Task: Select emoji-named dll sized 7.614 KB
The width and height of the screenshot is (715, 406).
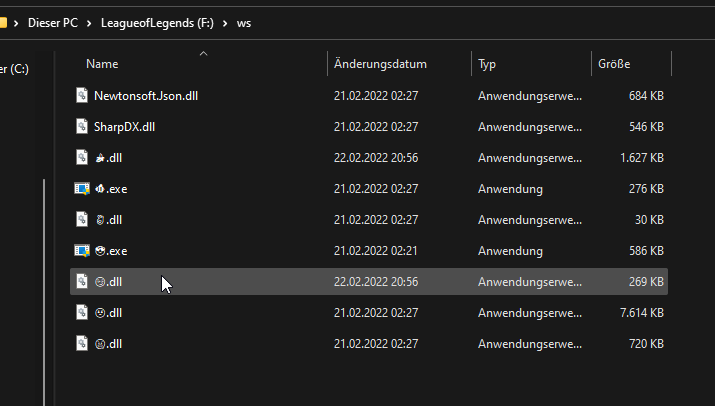Action: (x=108, y=313)
